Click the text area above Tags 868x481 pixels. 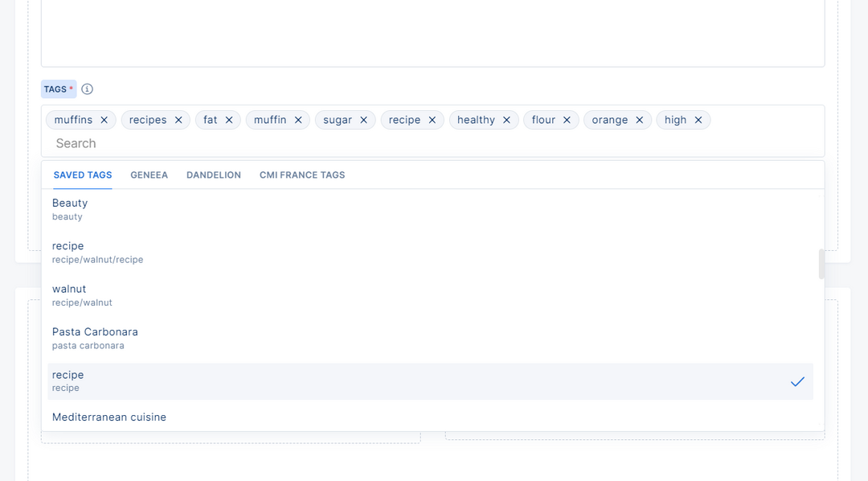pos(433,33)
